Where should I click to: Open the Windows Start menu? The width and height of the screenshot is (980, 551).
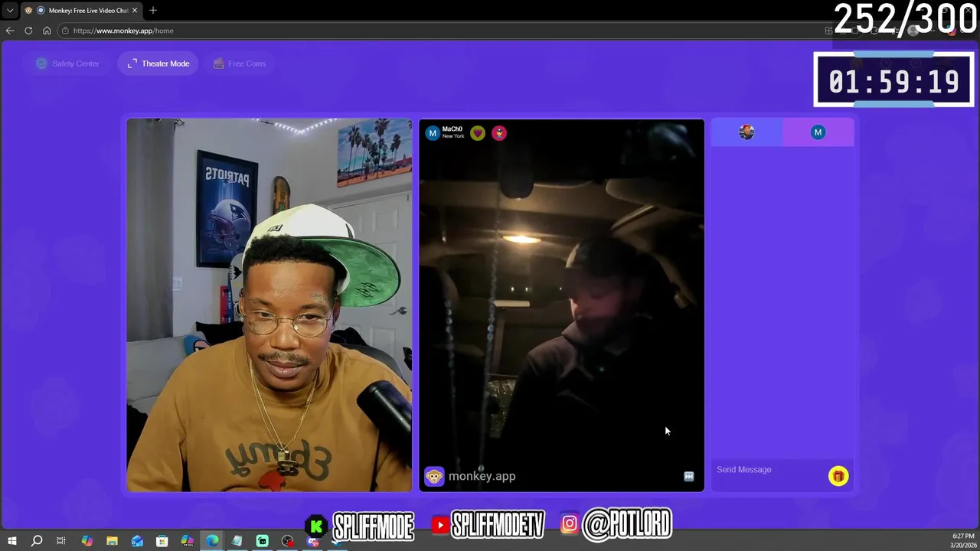point(11,541)
